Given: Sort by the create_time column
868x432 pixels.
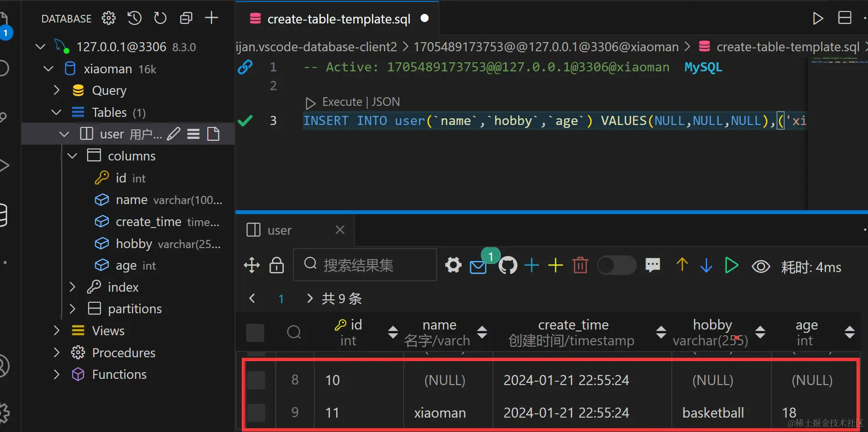Looking at the screenshot, I should coord(661,332).
